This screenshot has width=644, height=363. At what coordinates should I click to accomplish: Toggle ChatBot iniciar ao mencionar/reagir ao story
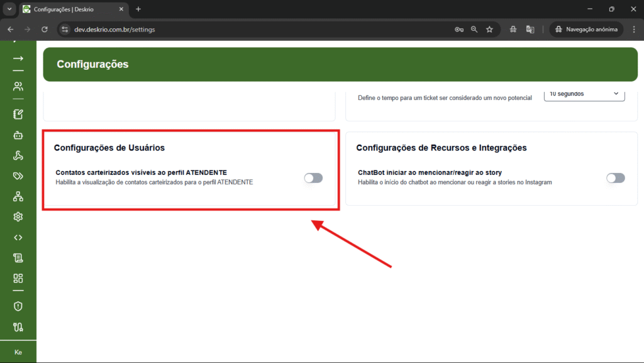(x=616, y=178)
